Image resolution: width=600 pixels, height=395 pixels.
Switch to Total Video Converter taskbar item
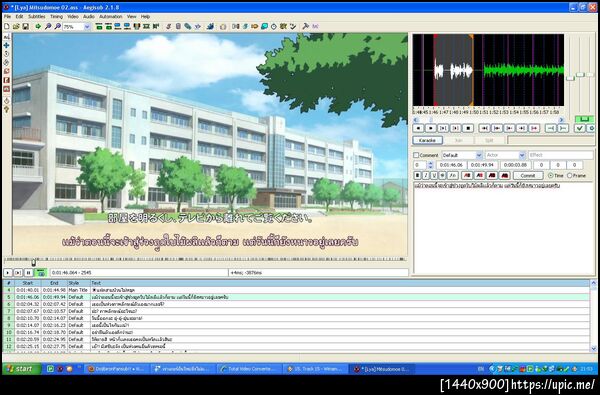tap(249, 369)
